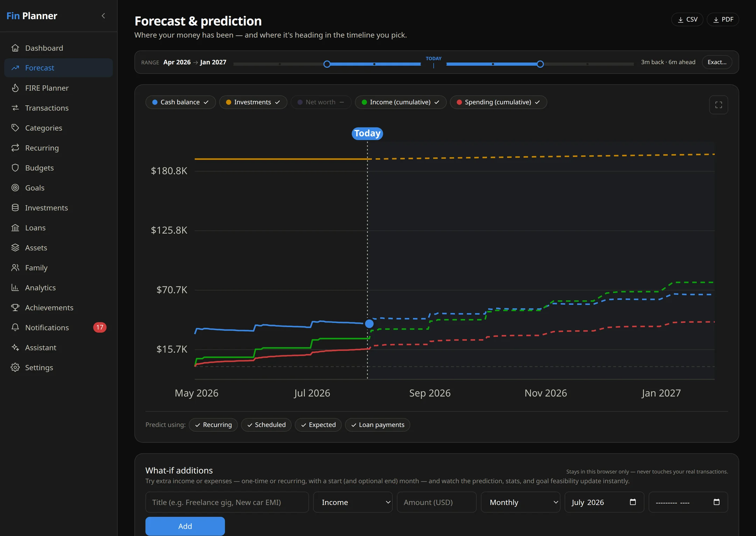Image resolution: width=756 pixels, height=536 pixels.
Task: Click the Achievements trophy icon
Action: click(x=15, y=308)
